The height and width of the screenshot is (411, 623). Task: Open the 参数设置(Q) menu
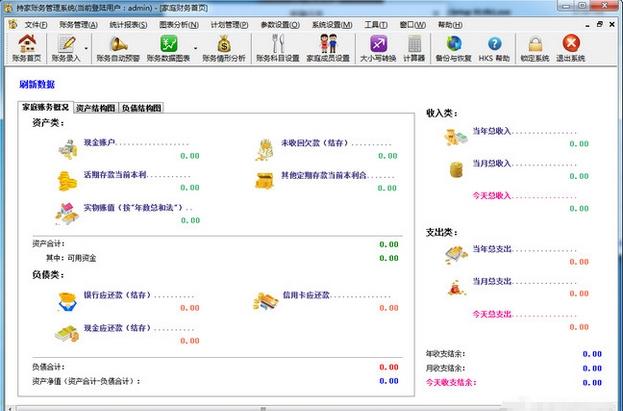280,23
